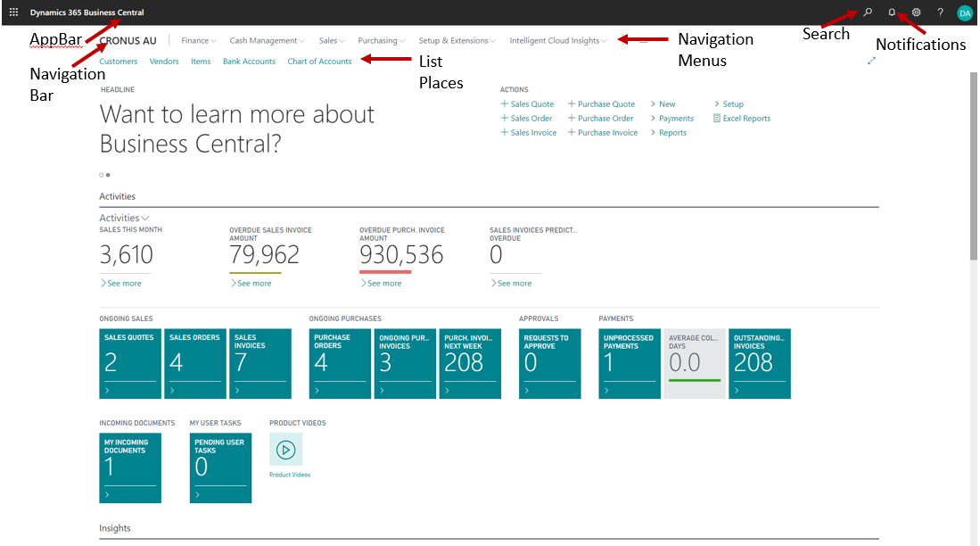This screenshot has height=546, width=980.
Task: Open the Notifications bell icon
Action: [x=892, y=12]
